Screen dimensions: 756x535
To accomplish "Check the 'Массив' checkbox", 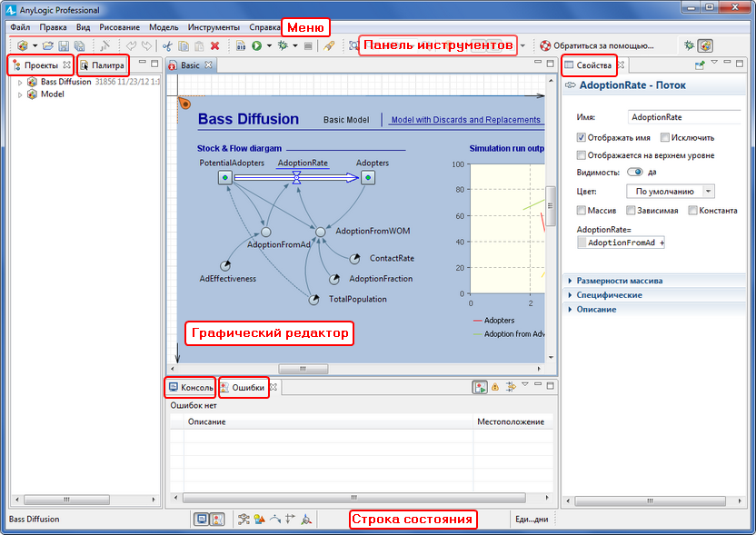I will pyautogui.click(x=581, y=210).
